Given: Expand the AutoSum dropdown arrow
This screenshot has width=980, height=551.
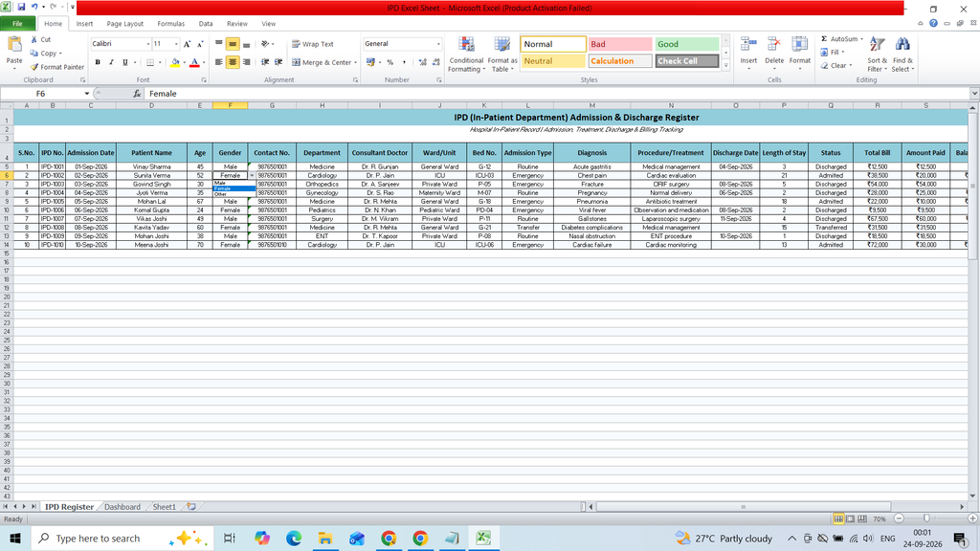Looking at the screenshot, I should click(862, 38).
